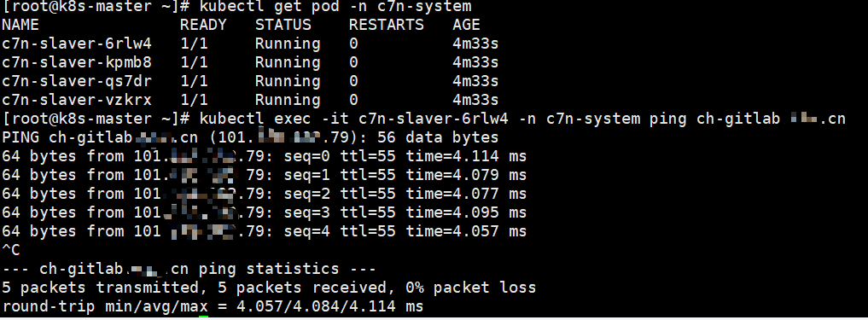Click pod name c7n-slaver-6rlw4 in list
This screenshot has width=868, height=320.
click(x=77, y=44)
